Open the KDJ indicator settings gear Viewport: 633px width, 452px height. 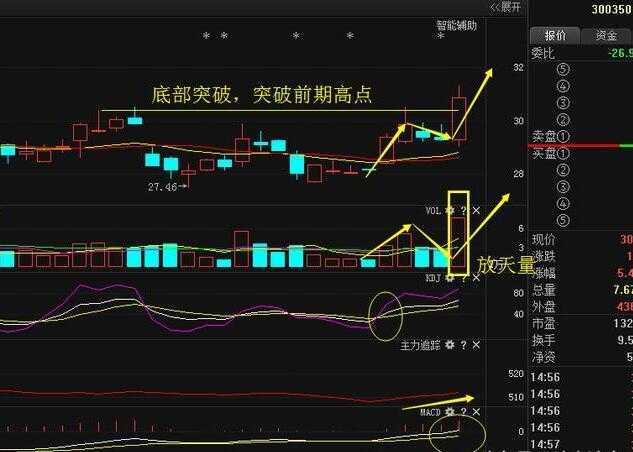pos(449,278)
